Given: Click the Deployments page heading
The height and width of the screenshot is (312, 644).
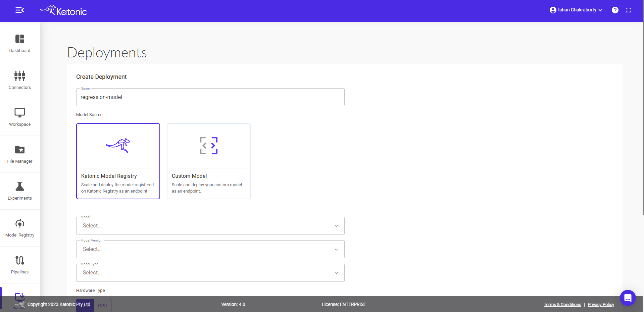Looking at the screenshot, I should (107, 53).
